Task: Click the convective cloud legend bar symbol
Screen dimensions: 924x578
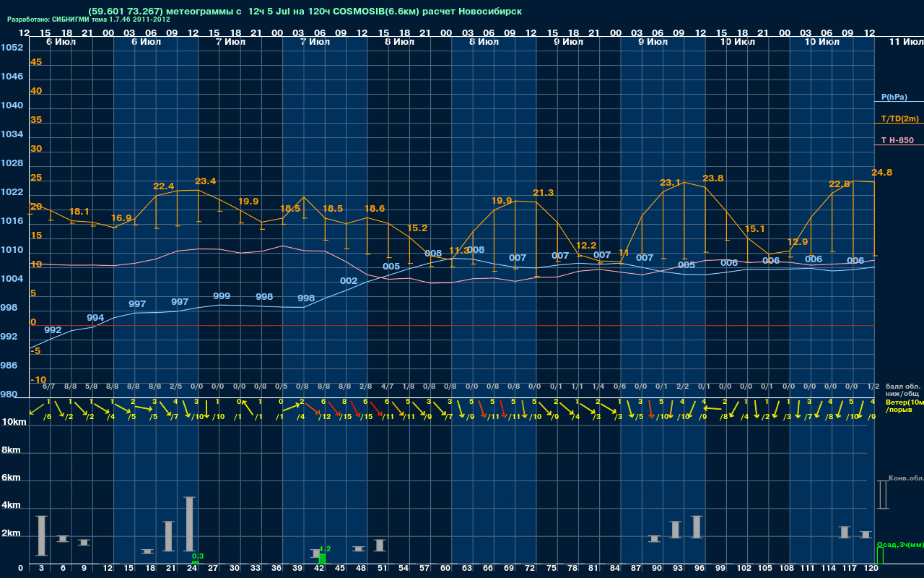Action: pyautogui.click(x=882, y=495)
